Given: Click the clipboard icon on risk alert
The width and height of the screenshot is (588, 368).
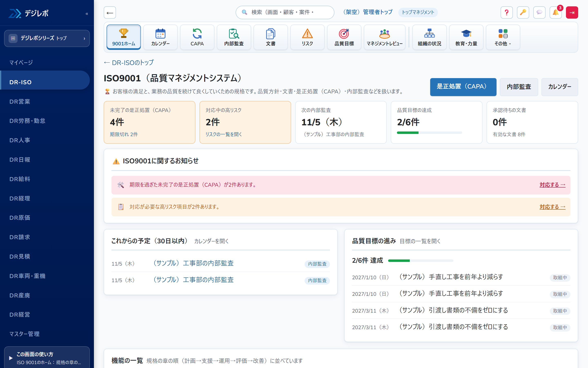Looking at the screenshot, I should pyautogui.click(x=121, y=207).
